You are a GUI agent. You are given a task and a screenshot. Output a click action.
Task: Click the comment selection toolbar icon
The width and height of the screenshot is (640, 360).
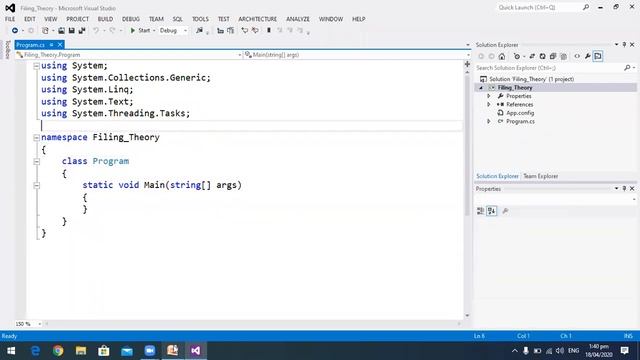(244, 31)
